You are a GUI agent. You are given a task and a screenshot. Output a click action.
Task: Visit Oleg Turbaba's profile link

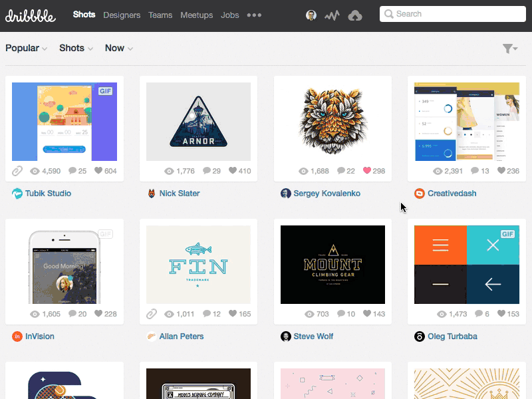452,336
